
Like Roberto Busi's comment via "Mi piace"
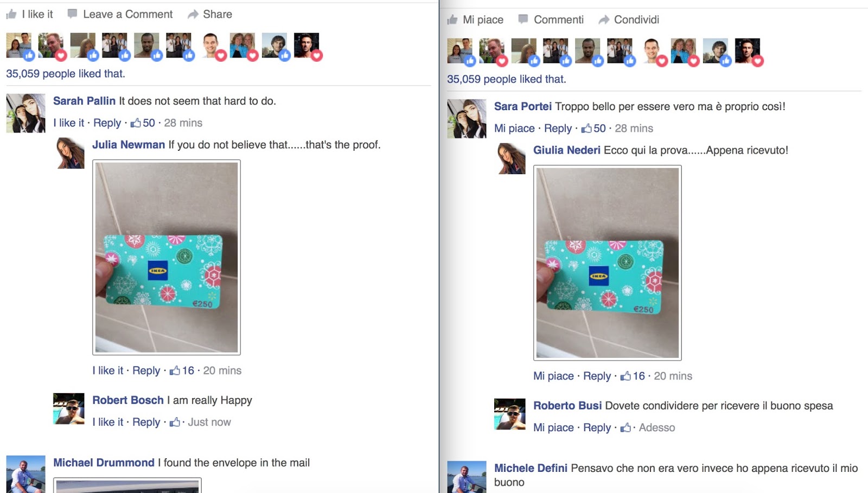point(553,427)
